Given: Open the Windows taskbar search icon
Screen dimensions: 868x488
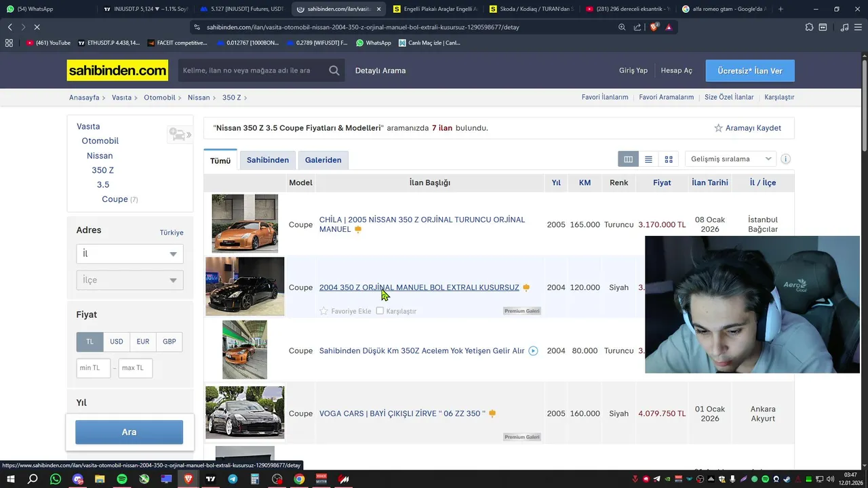Looking at the screenshot, I should 33,479.
